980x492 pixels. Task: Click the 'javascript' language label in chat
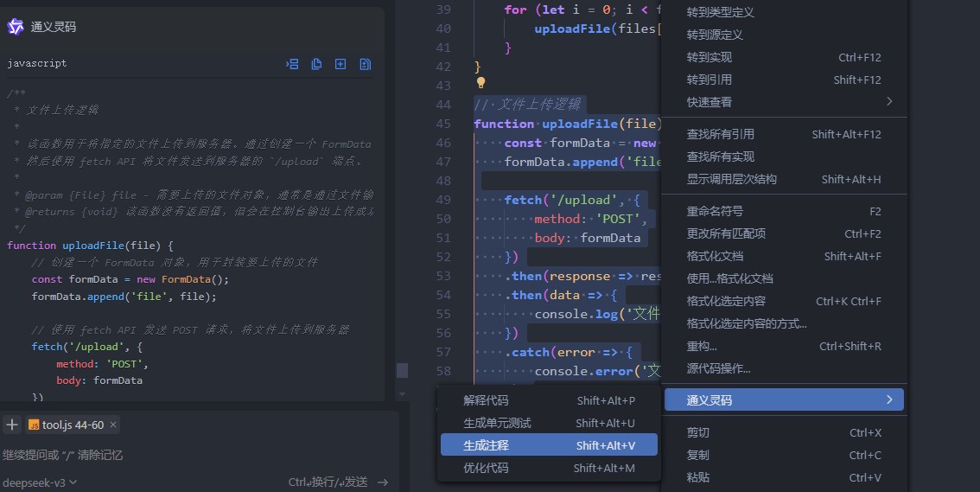37,63
